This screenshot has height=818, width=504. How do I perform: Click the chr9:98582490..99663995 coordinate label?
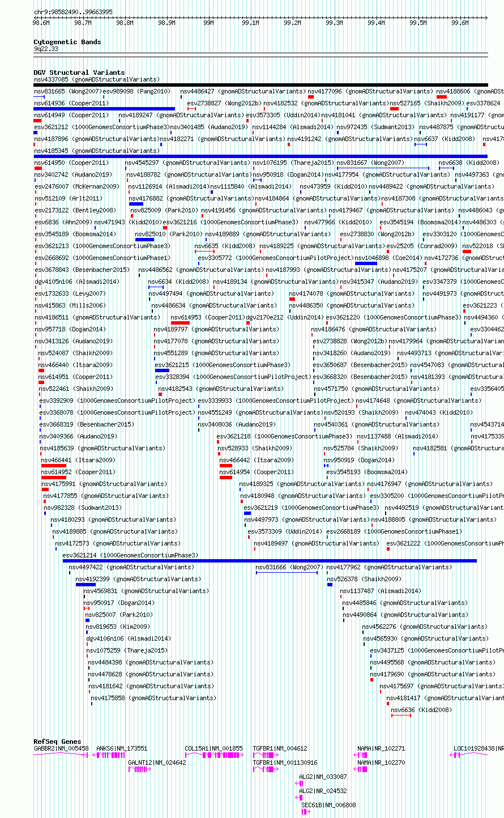pos(73,12)
